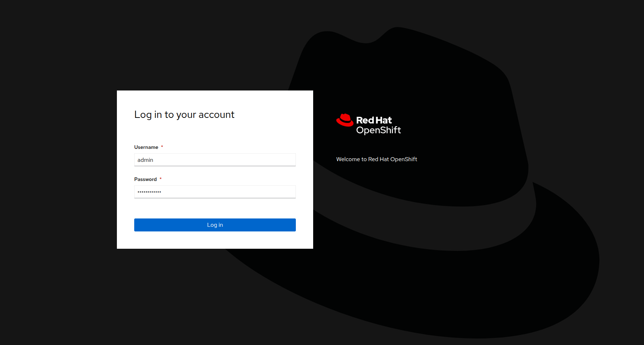Click empty space below the Log in button
The width and height of the screenshot is (644, 345).
tap(215, 240)
